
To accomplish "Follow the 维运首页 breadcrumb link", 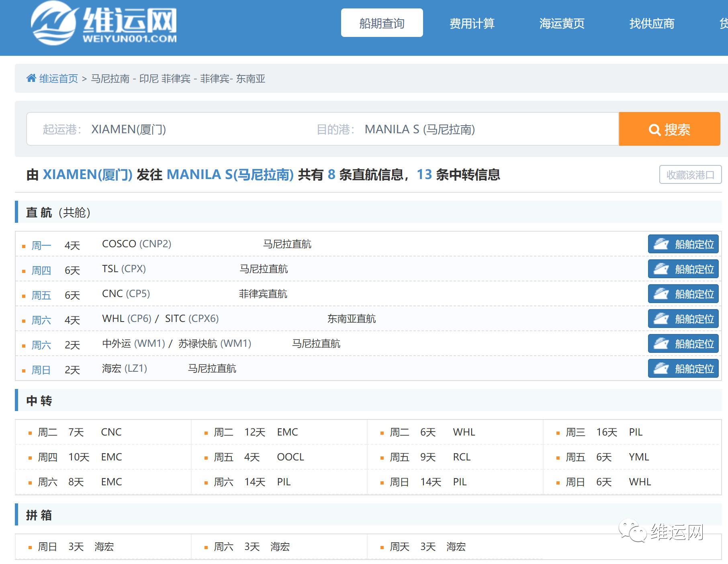I will click(59, 78).
